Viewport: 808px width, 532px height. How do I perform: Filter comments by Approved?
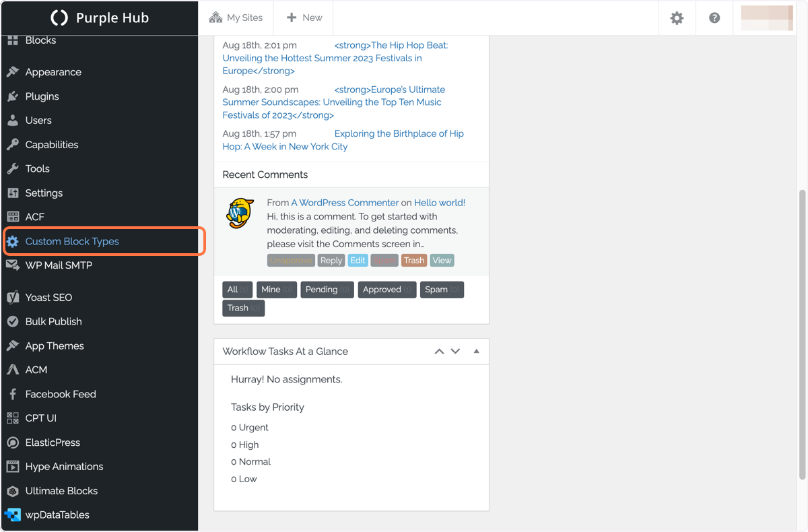pyautogui.click(x=387, y=290)
